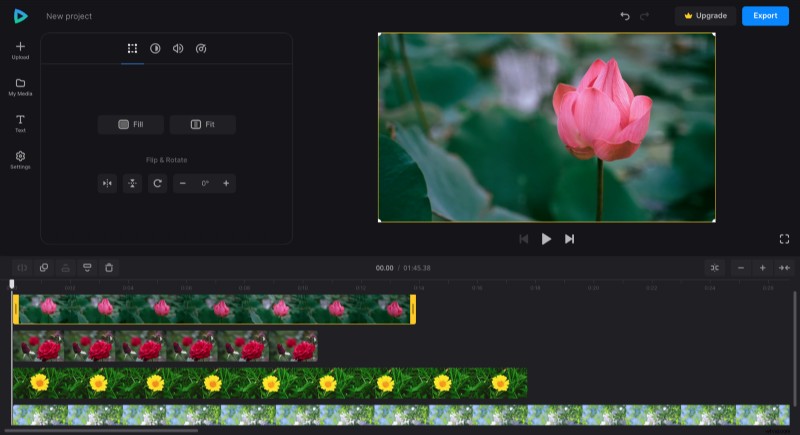Select the yellow flower clip
The height and width of the screenshot is (435, 800).
pyautogui.click(x=270, y=383)
